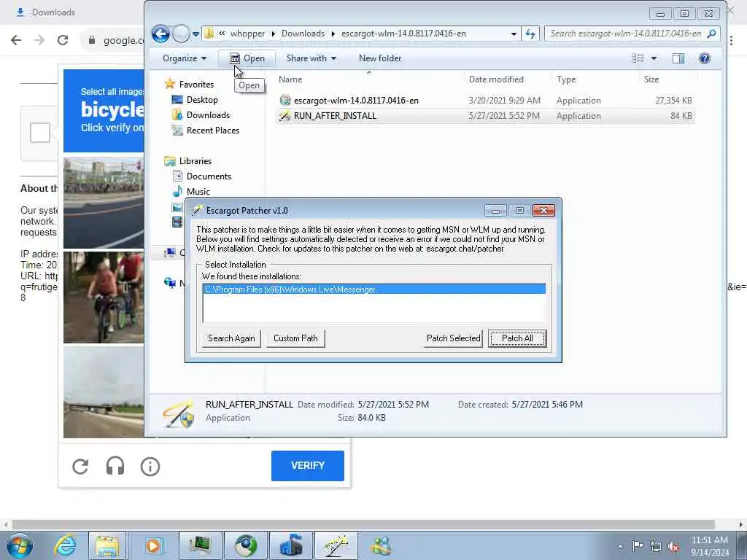
Task: Create a New folder
Action: pos(379,58)
